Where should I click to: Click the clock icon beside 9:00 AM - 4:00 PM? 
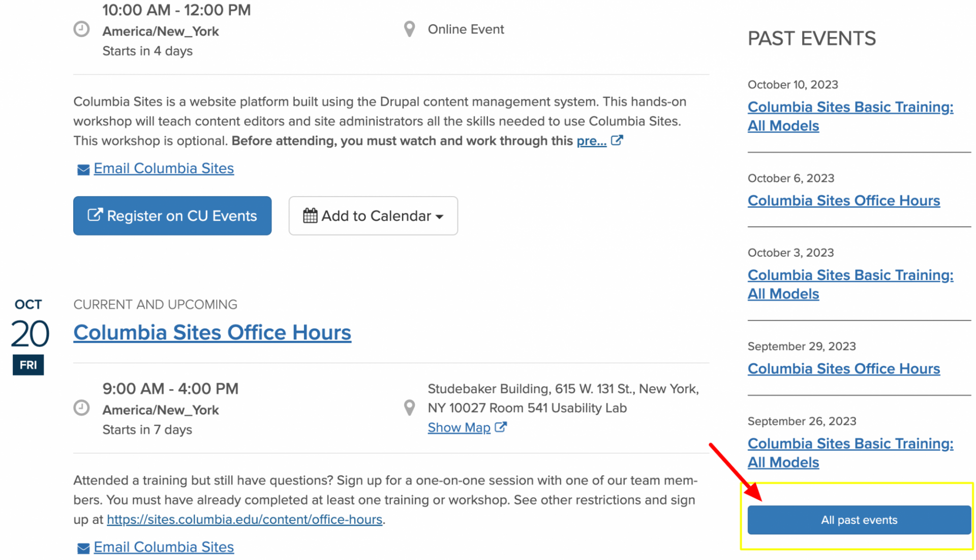81,408
